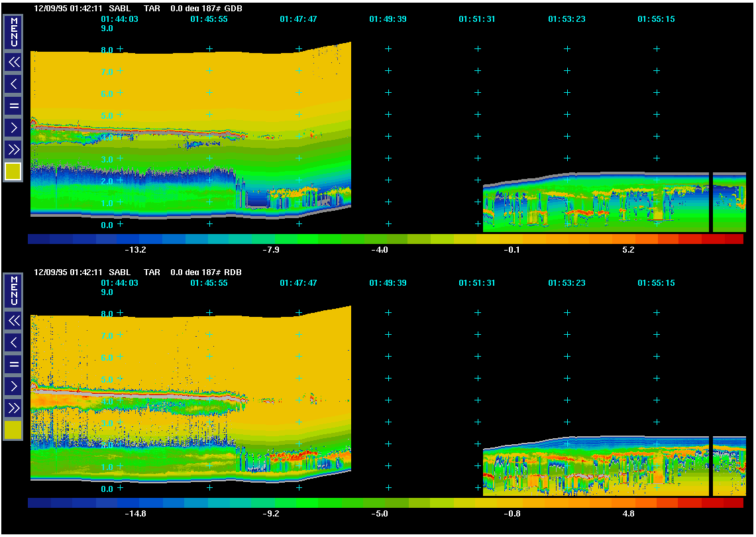The image size is (756, 537).
Task: Click the equals icon in bottom RDB panel
Action: click(13, 364)
